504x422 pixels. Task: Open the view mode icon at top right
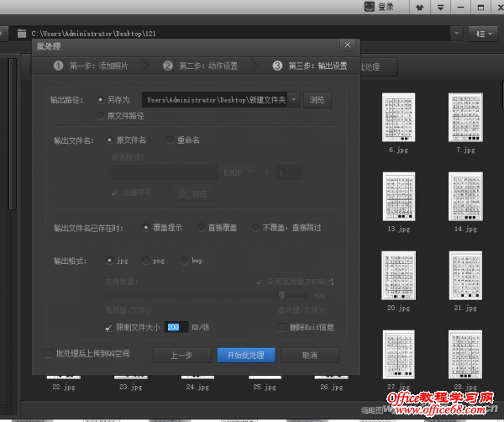click(481, 34)
